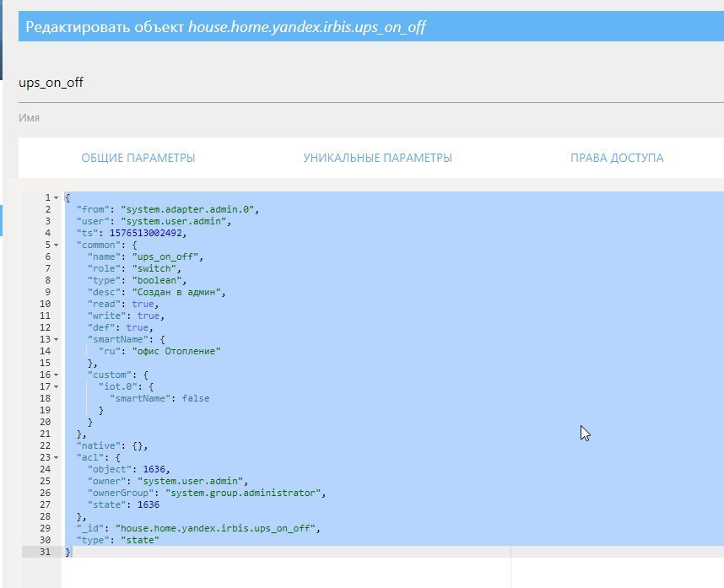Click the true value of "write"
This screenshot has height=588, width=724.
149,316
